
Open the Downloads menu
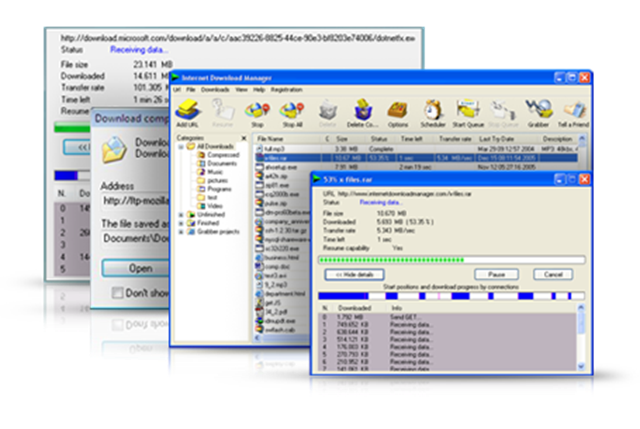215,89
